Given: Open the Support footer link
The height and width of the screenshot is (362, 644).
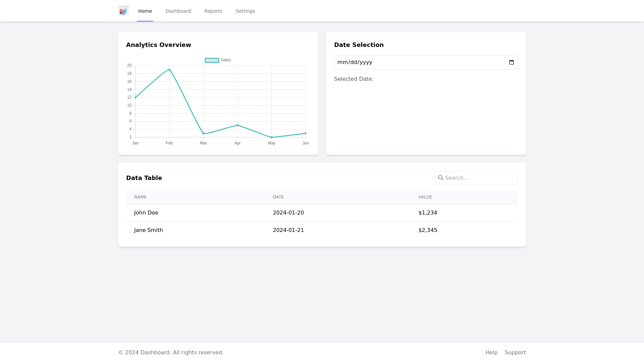Looking at the screenshot, I should tap(515, 352).
